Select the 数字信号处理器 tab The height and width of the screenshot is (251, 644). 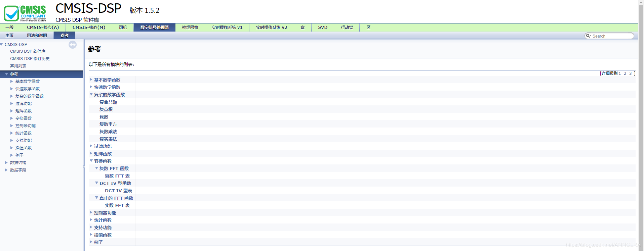tap(155, 28)
